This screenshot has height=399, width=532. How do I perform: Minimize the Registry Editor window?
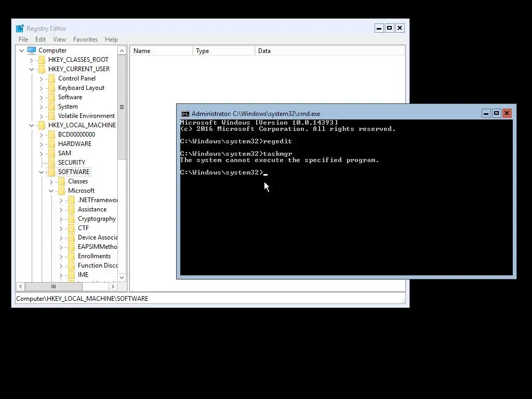[x=379, y=28]
